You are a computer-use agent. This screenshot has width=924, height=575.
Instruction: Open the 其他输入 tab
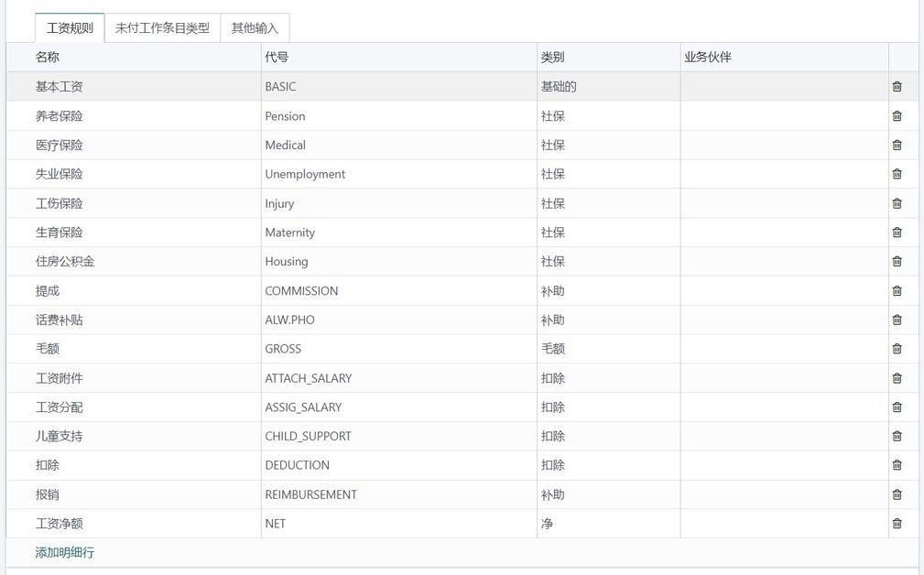click(x=255, y=28)
